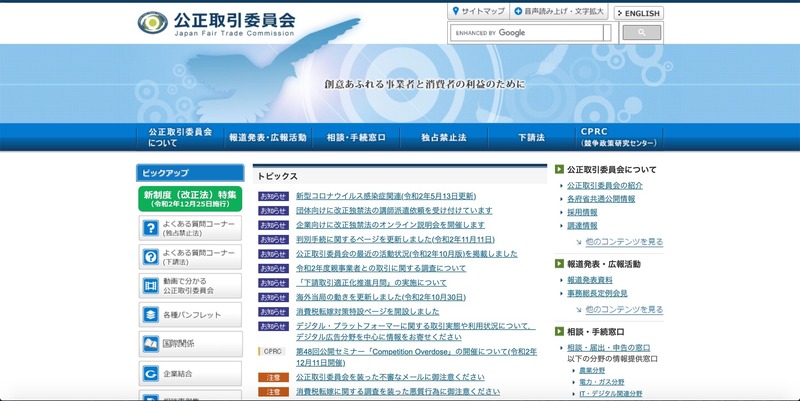Viewport: 800px width, 401px height.
Task: Select the 独占禁止法 navigation menu item
Action: click(x=443, y=137)
